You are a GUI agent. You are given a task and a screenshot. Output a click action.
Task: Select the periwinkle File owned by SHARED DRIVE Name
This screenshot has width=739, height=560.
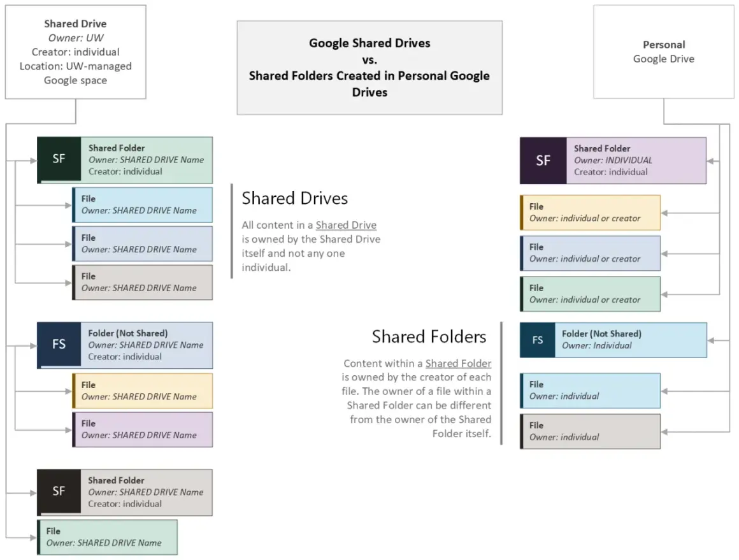[142, 244]
